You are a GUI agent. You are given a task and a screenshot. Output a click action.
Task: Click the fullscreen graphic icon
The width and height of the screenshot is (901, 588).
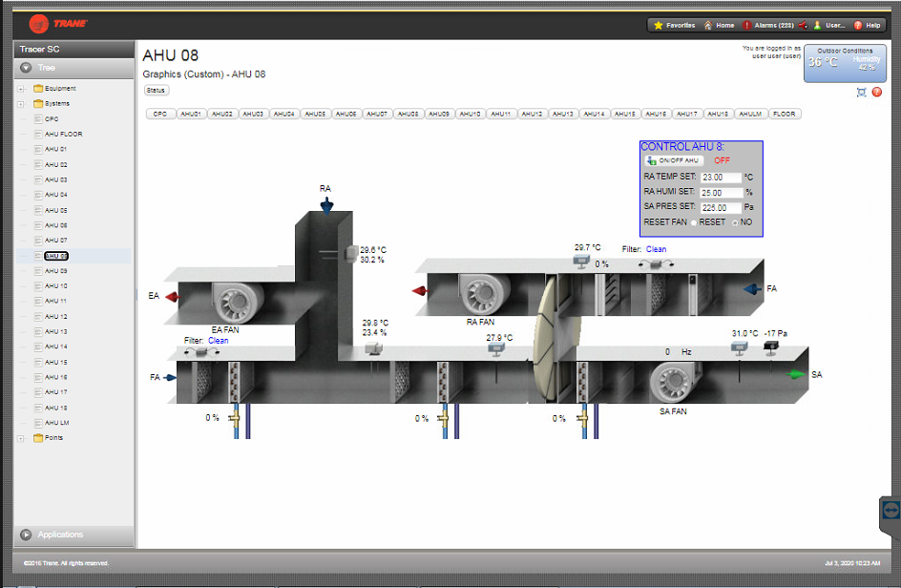click(861, 92)
